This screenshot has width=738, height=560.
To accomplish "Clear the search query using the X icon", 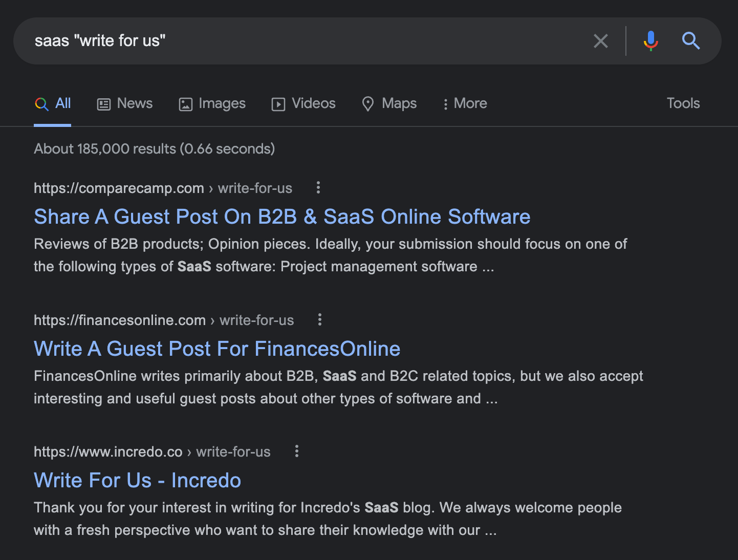I will (x=601, y=41).
